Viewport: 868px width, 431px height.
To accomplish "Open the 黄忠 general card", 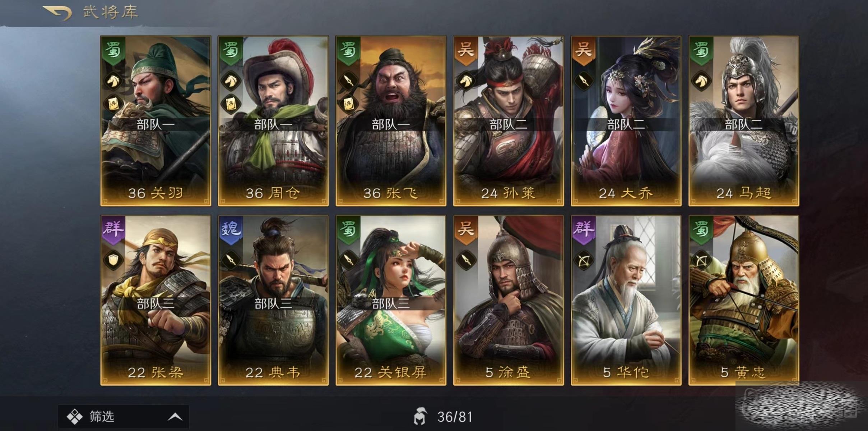I will coord(744,300).
